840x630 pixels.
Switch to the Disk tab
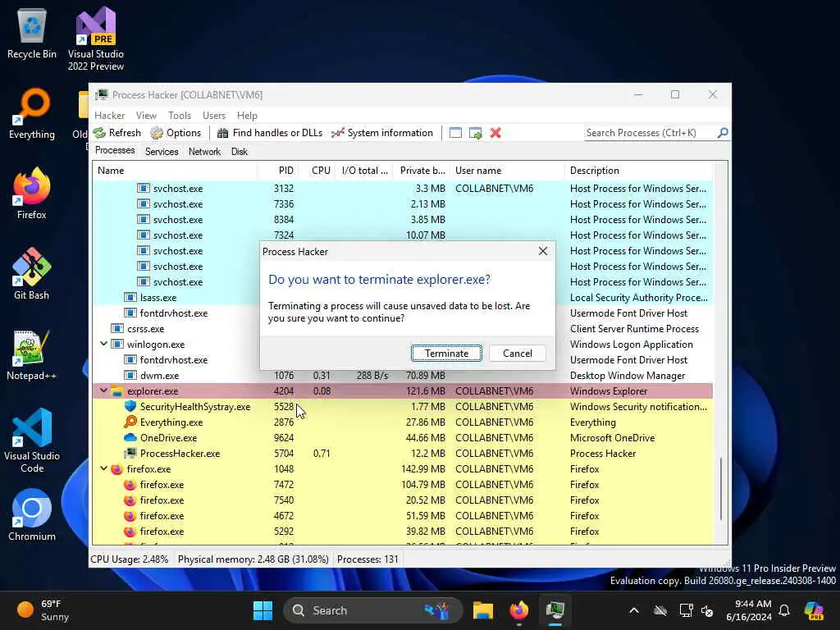pos(240,152)
